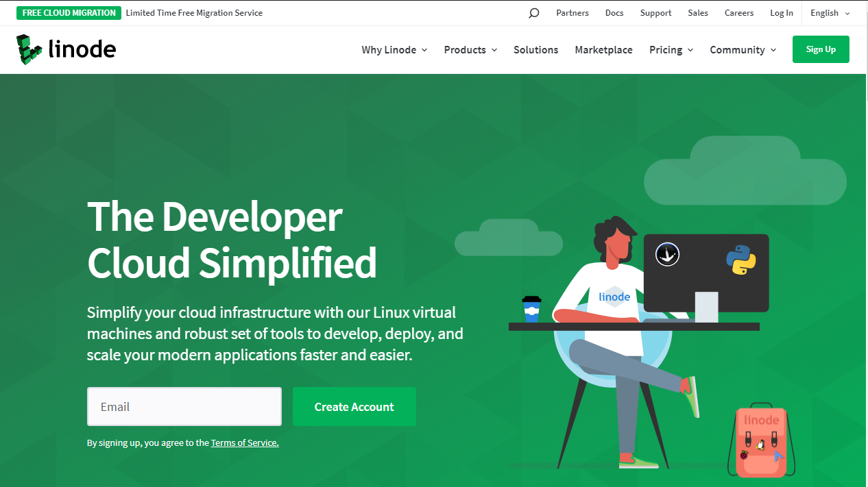868x487 pixels.
Task: Open the Marketplace menu item
Action: pyautogui.click(x=603, y=50)
